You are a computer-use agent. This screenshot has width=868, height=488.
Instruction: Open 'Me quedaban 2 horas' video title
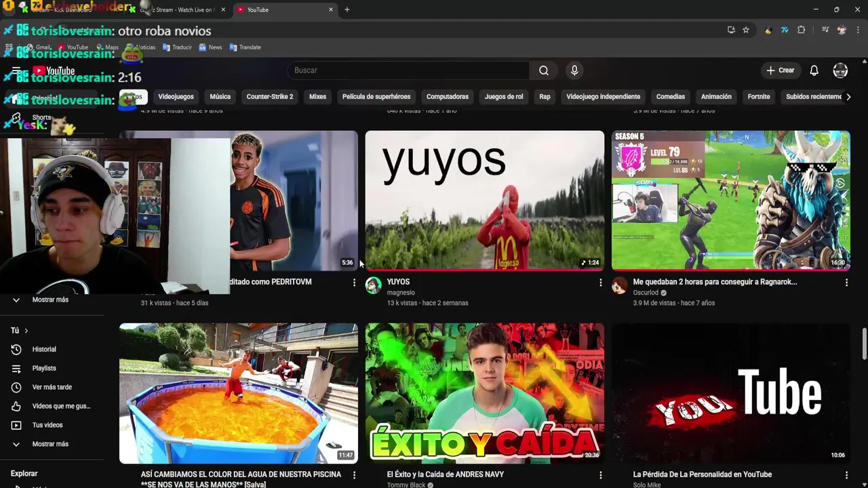(715, 282)
